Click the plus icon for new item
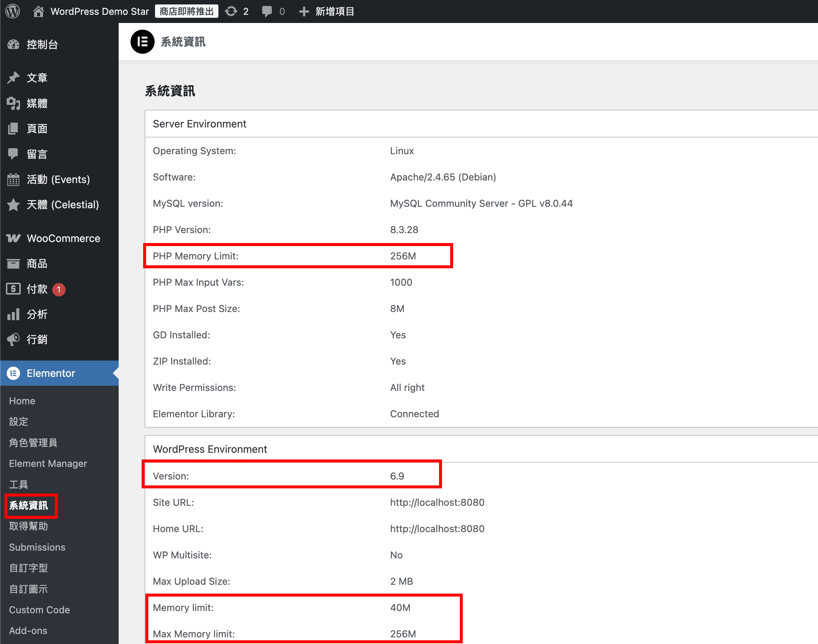818x644 pixels. pyautogui.click(x=304, y=11)
